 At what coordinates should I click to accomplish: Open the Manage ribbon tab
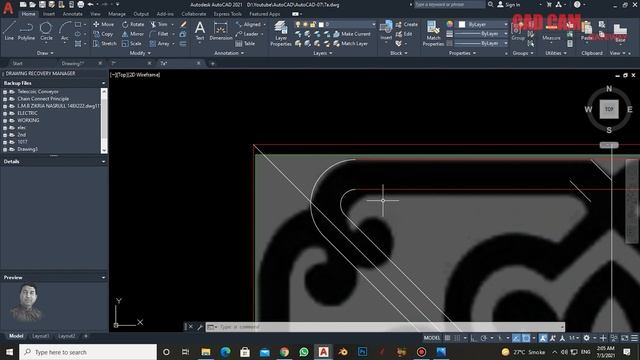(x=117, y=14)
